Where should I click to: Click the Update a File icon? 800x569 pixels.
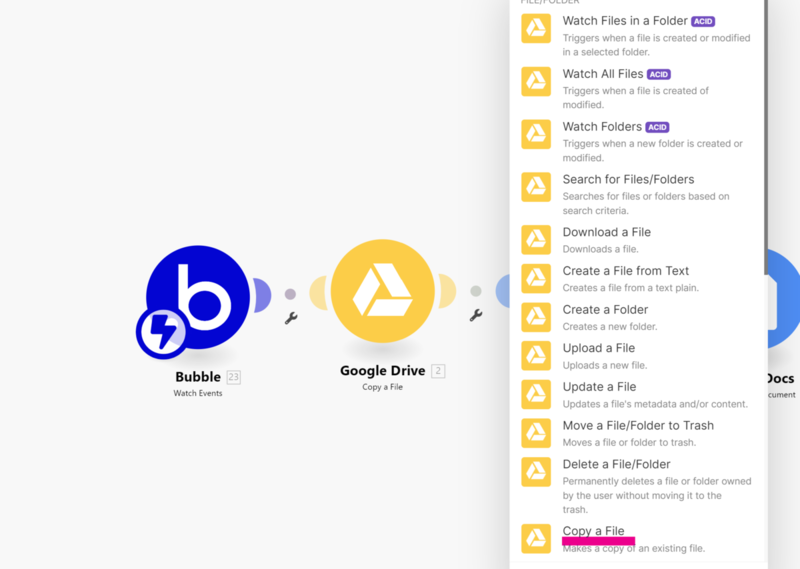(536, 394)
